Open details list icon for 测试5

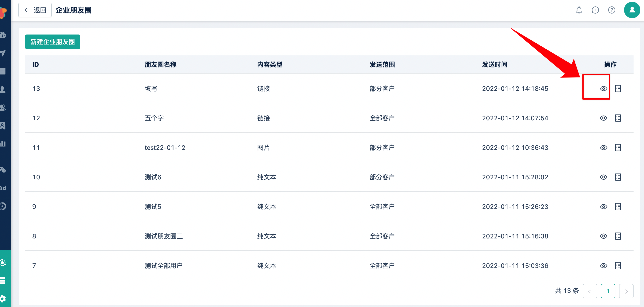click(618, 206)
